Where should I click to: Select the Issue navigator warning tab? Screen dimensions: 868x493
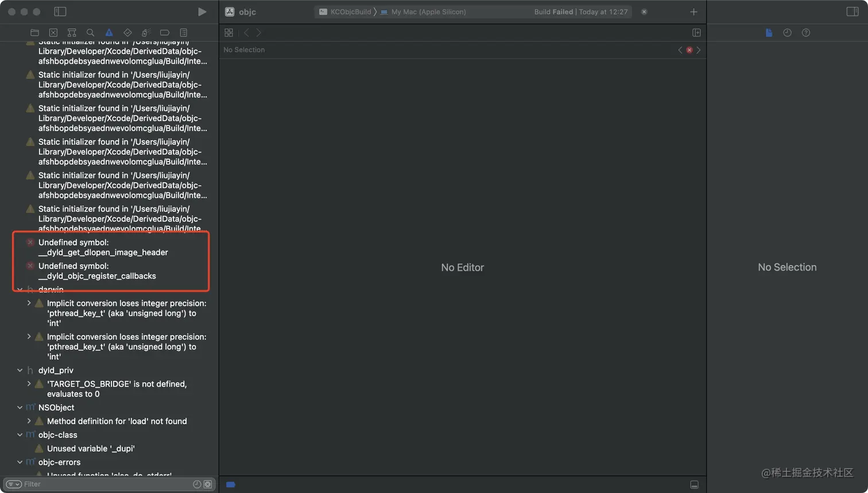109,33
